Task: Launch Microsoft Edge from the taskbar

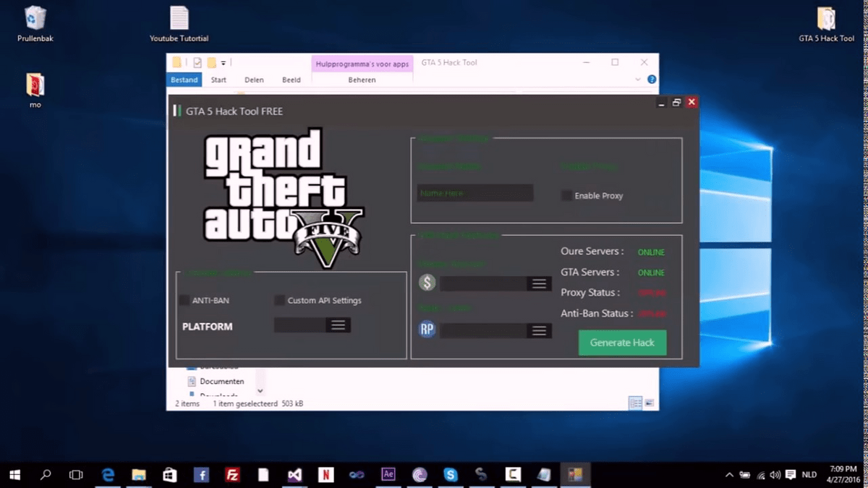Action: [109, 475]
